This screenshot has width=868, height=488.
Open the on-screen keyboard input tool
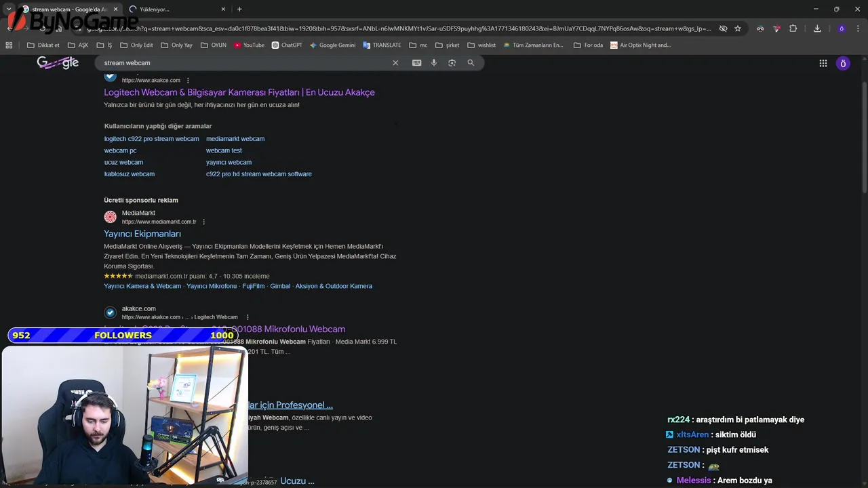(x=416, y=63)
